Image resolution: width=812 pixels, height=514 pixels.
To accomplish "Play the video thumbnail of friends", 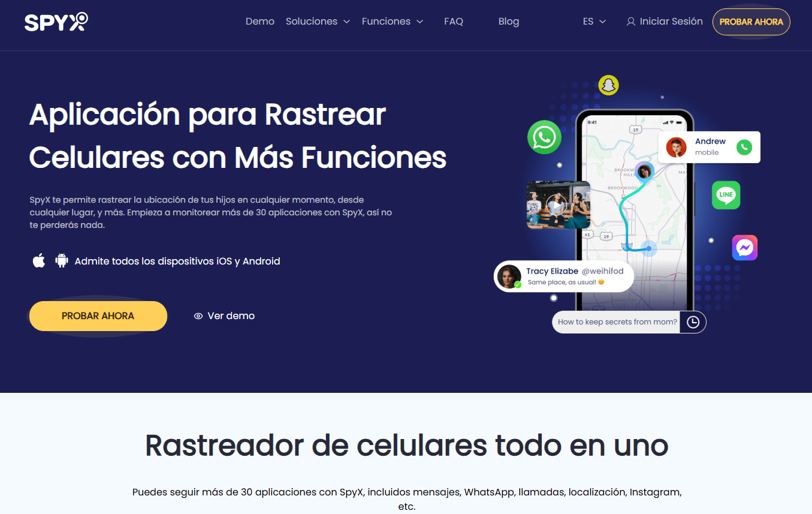I will [x=558, y=205].
